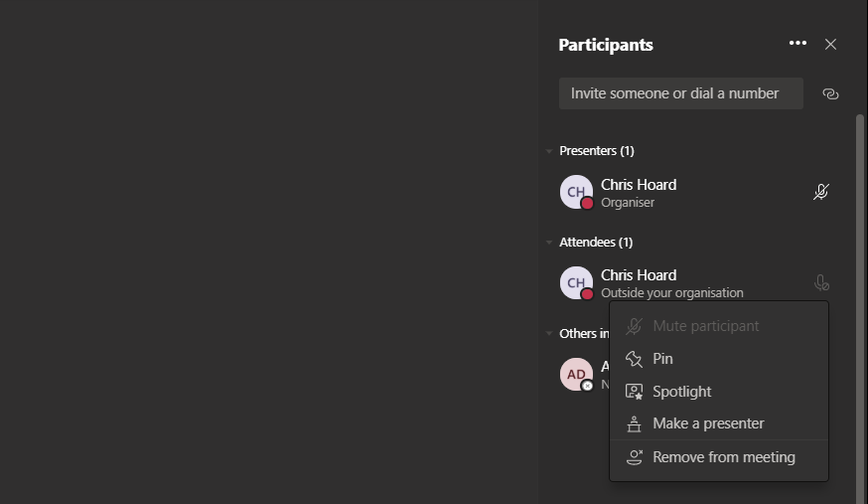
Task: Collapse the Presenters section
Action: pos(549,151)
